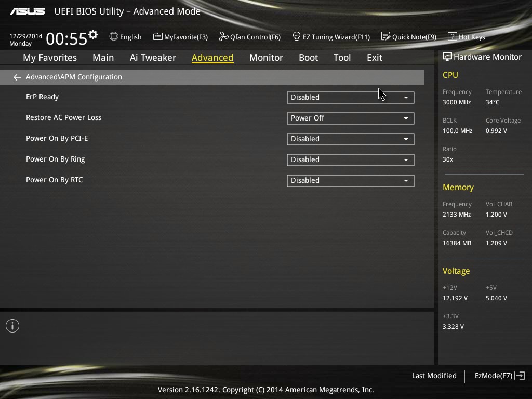
Task: Click the Last Modified button
Action: click(x=434, y=376)
